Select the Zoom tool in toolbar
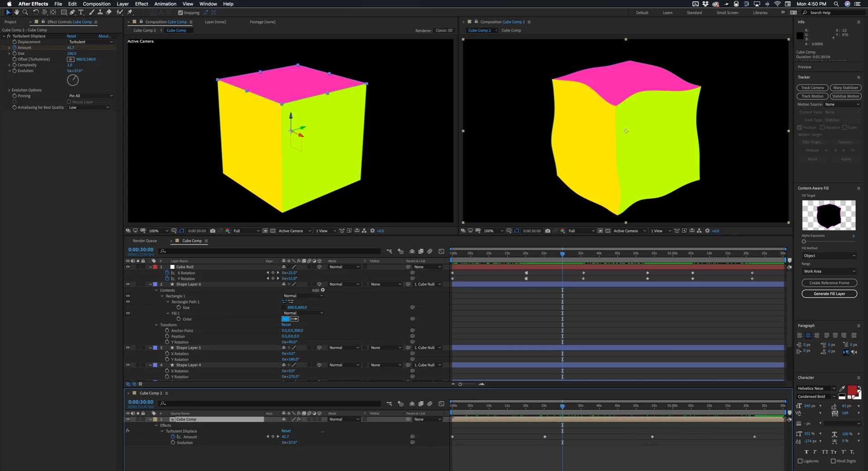This screenshot has height=471, width=868. pos(25,12)
